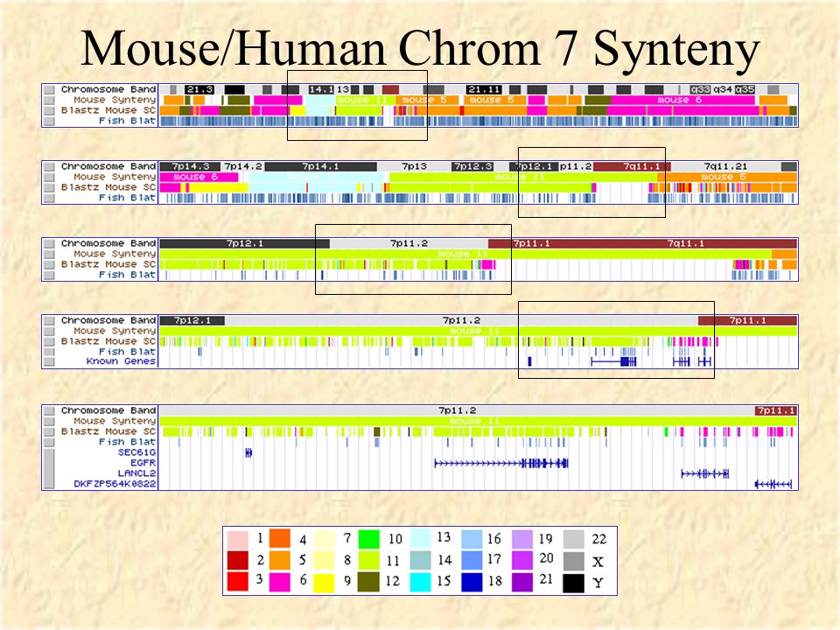Viewport: 840px width, 630px height.
Task: Pick the chromosome 3 red swatch
Action: coord(237,582)
